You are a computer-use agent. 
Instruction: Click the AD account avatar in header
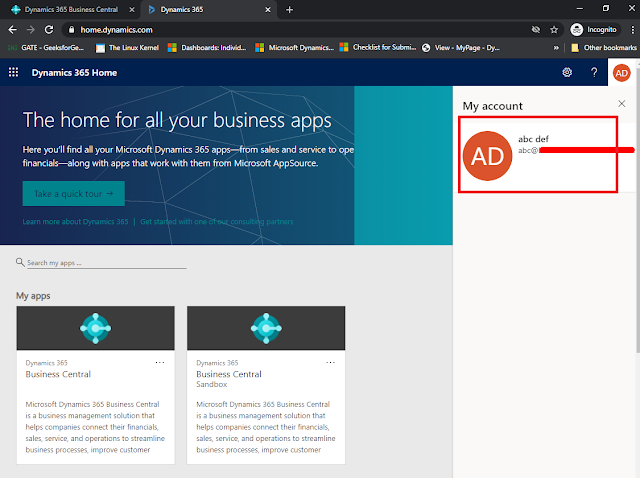click(622, 73)
